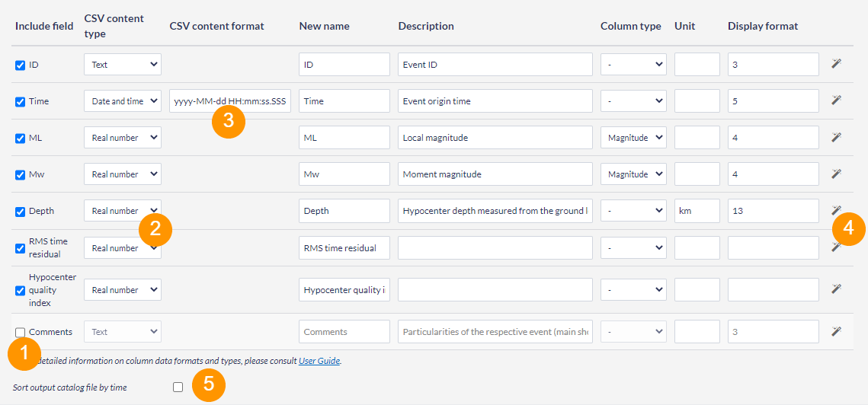The image size is (868, 405).
Task: Click wand icon for RMS time residual row
Action: tap(835, 247)
